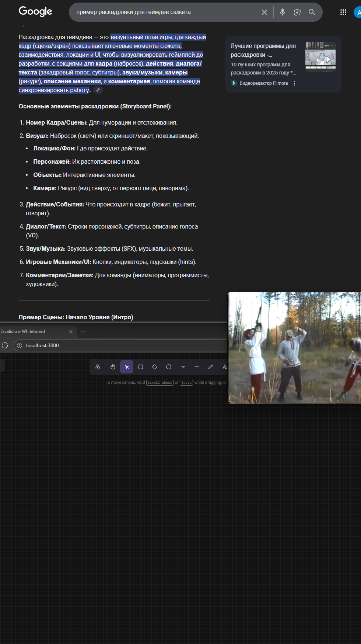Select the Ellipse shape tool
This screenshot has width=361, height=644.
(x=169, y=367)
